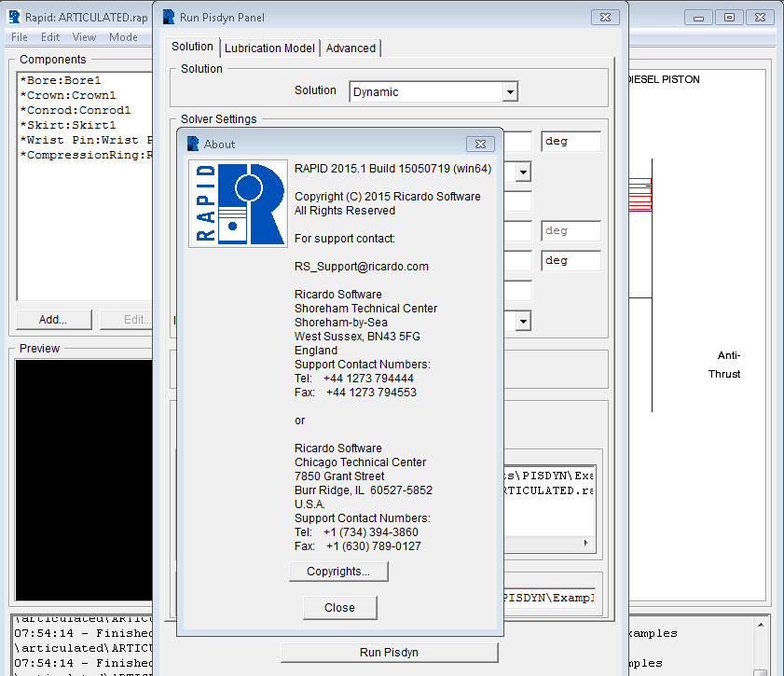784x676 pixels.
Task: Click the RAPID 2015.1 Build version text
Action: pos(392,169)
